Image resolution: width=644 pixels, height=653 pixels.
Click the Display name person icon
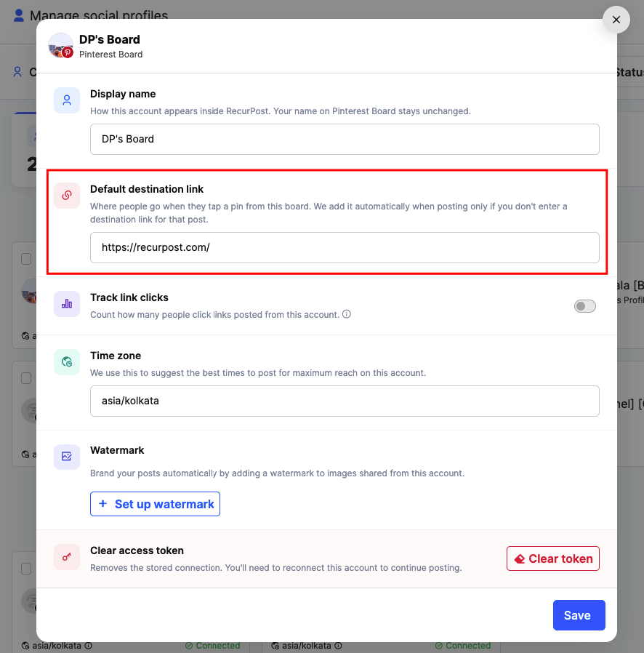click(67, 100)
